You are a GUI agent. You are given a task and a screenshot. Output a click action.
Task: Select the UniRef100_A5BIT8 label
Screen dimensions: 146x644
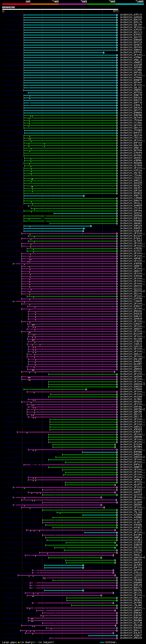tap(131, 196)
